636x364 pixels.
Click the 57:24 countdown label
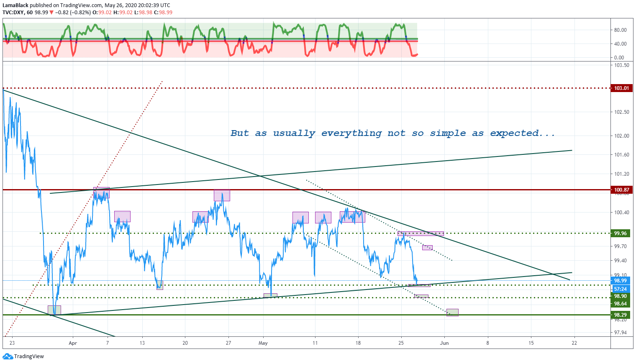pyautogui.click(x=620, y=289)
